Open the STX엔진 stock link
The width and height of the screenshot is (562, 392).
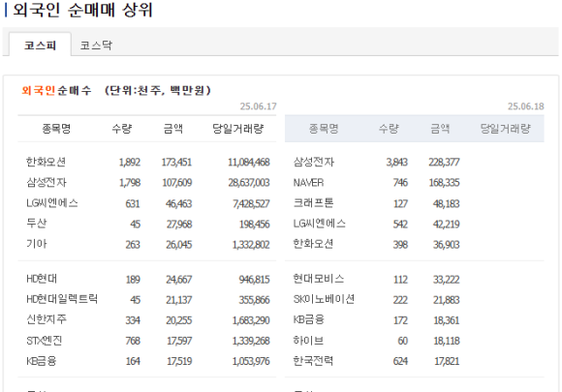point(44,340)
